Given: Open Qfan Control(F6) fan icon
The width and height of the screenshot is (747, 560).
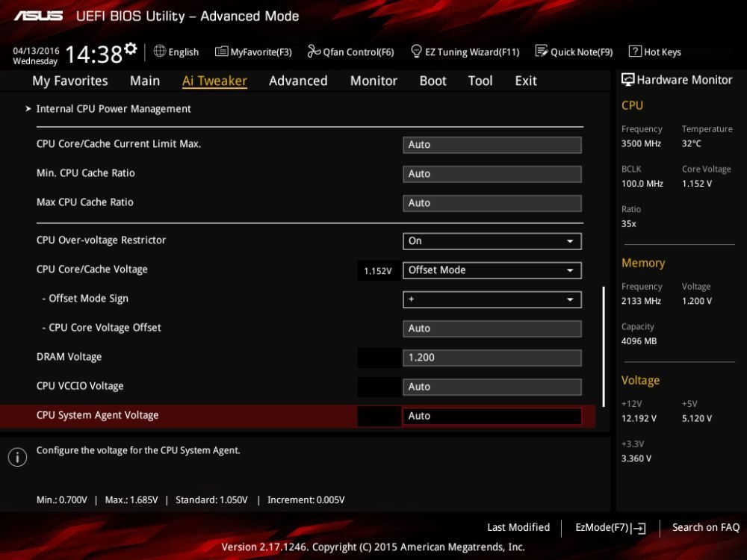Looking at the screenshot, I should [x=314, y=52].
